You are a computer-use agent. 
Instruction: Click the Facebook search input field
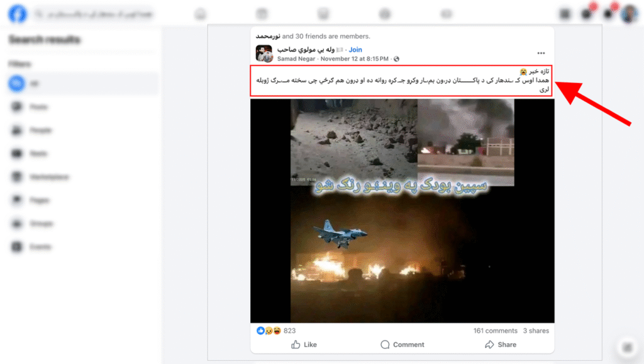tap(94, 14)
